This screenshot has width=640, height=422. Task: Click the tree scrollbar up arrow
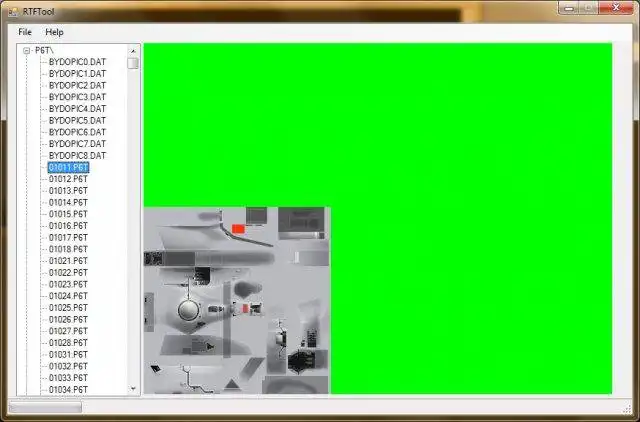(133, 51)
